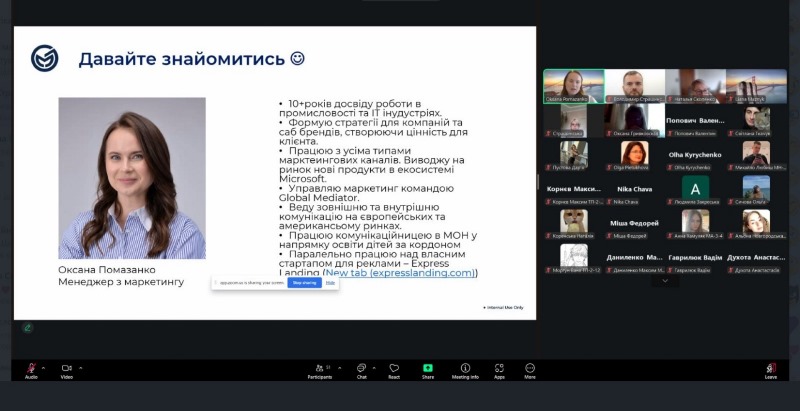This screenshot has width=800, height=411.
Task: Leave the meeting
Action: (770, 371)
